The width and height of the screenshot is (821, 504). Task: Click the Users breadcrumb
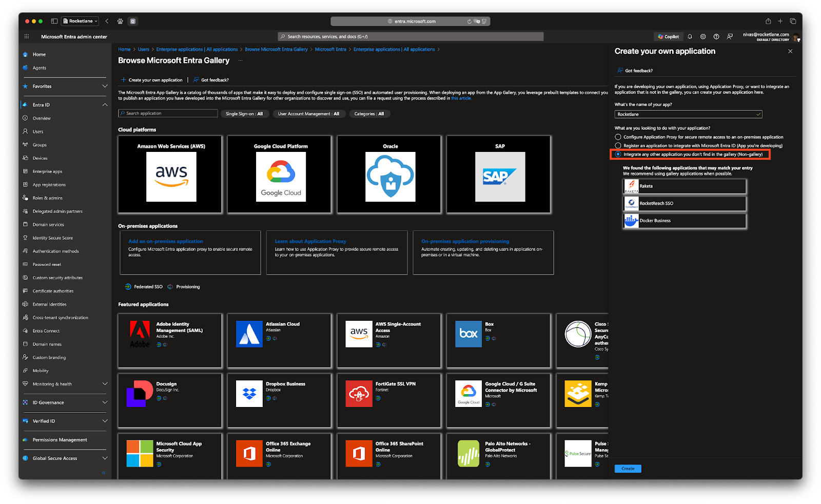[144, 49]
